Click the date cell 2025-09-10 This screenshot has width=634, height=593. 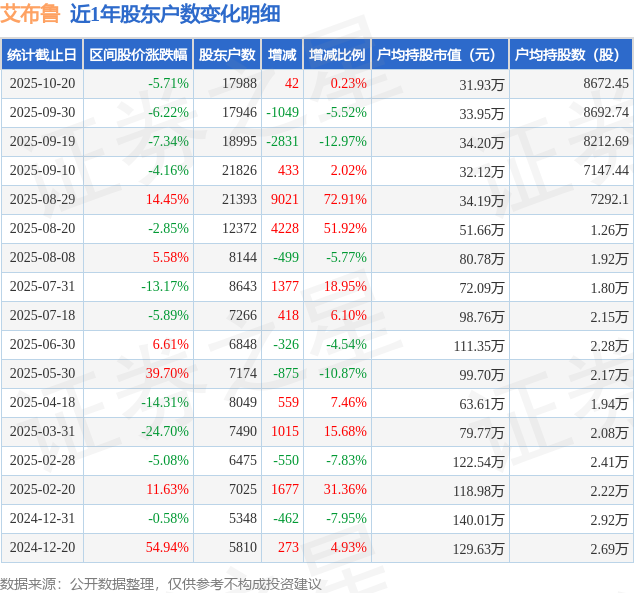tap(42, 170)
